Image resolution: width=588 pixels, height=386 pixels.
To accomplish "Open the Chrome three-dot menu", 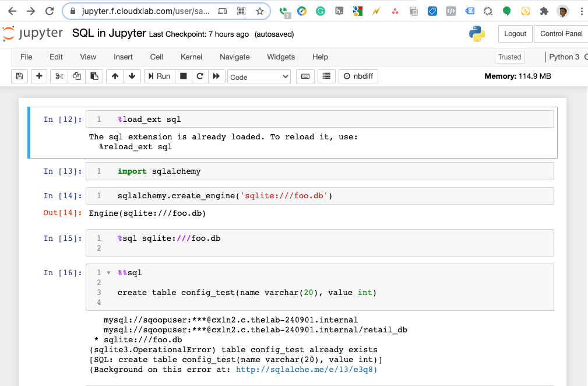I will (x=582, y=11).
